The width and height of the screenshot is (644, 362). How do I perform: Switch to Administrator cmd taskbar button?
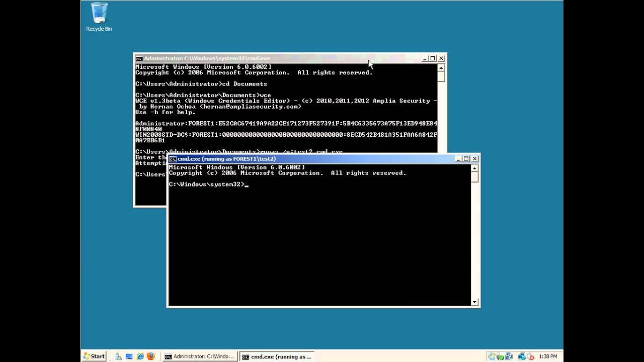point(200,356)
